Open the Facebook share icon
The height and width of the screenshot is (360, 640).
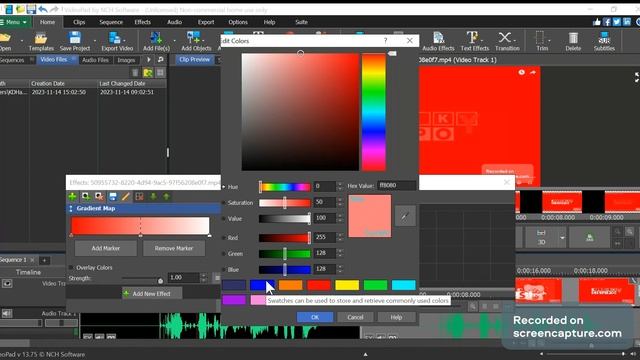tap(607, 22)
